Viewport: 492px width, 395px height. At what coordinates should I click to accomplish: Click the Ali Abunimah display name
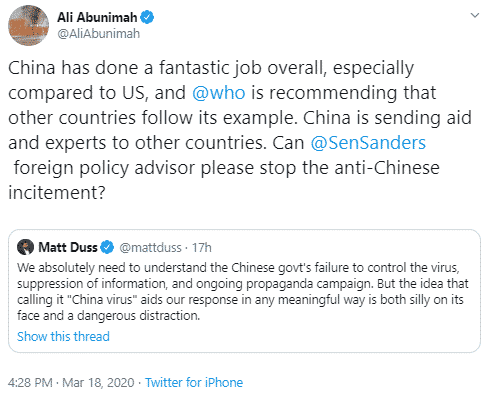(97, 17)
